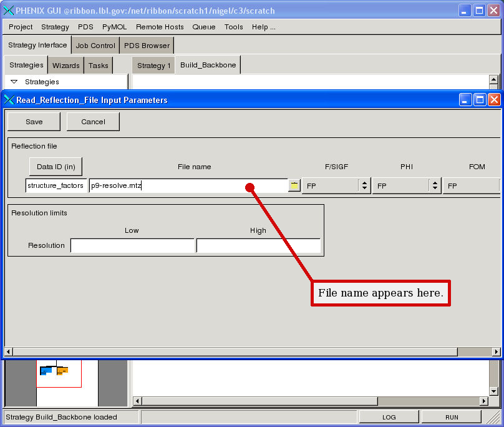Click the canvas scroll-down arrow at bottom right
The width and height of the screenshot is (504, 427).
(493, 390)
